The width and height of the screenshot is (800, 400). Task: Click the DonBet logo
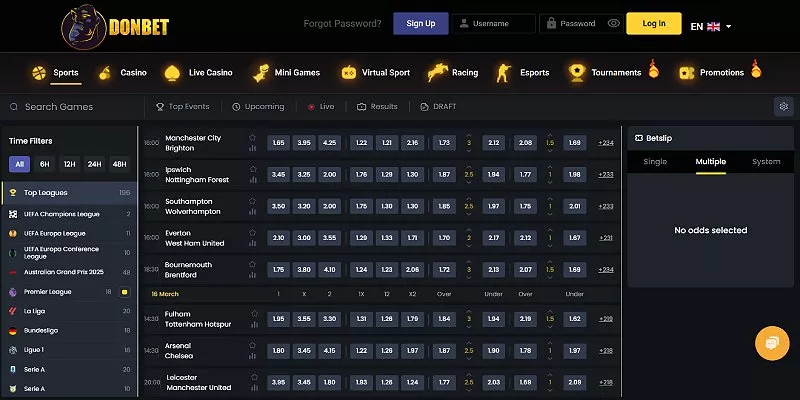pos(115,27)
